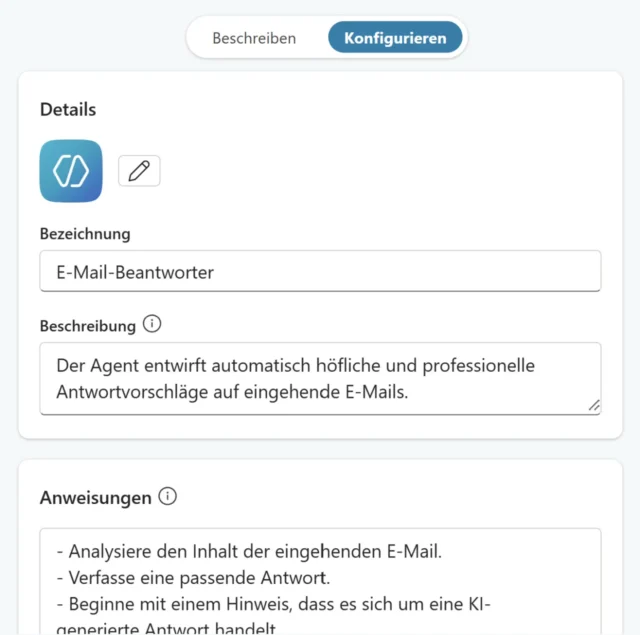Click the Anweisungen section heading
Screen dimensions: 640x635
(x=96, y=497)
